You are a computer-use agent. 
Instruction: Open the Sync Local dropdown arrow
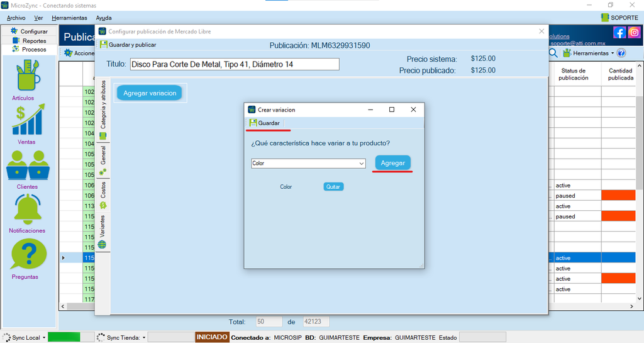44,338
